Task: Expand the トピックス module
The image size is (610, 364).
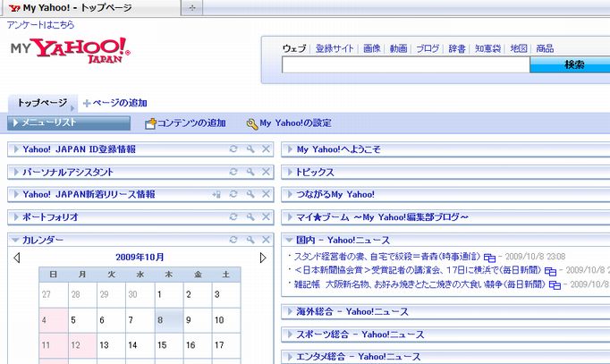Action: pos(290,172)
